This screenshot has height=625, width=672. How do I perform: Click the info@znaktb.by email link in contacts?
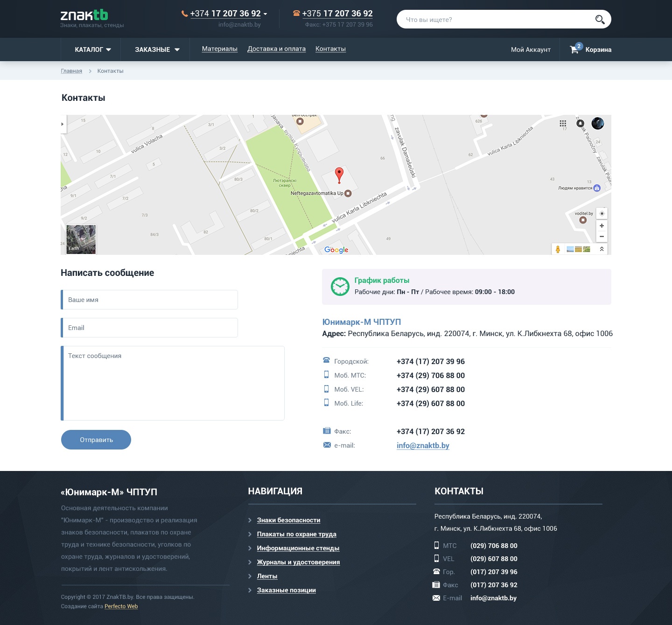click(423, 445)
